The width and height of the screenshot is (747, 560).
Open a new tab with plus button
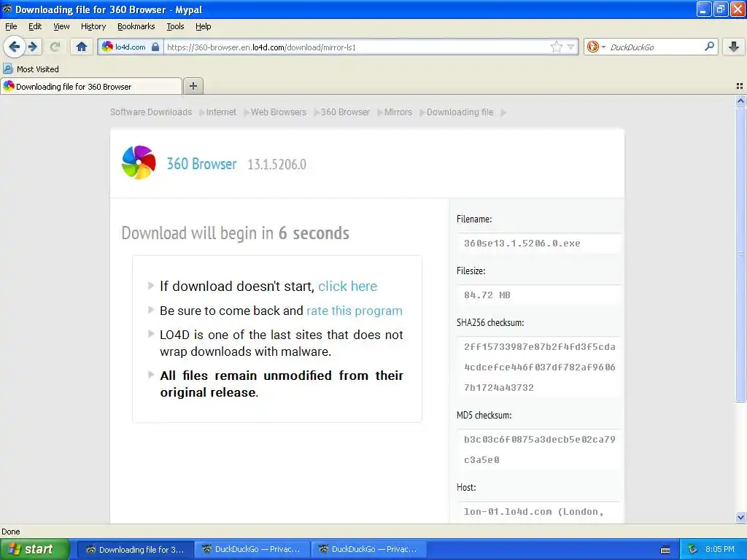tap(193, 86)
